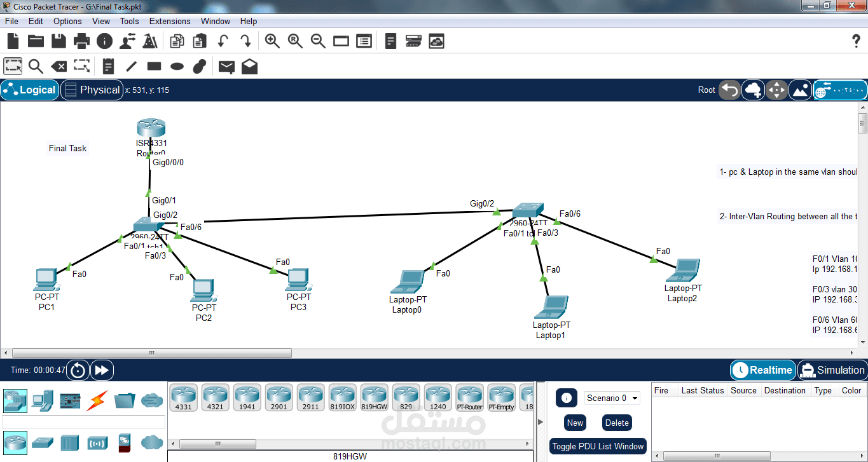Select the Place Note tool

108,66
